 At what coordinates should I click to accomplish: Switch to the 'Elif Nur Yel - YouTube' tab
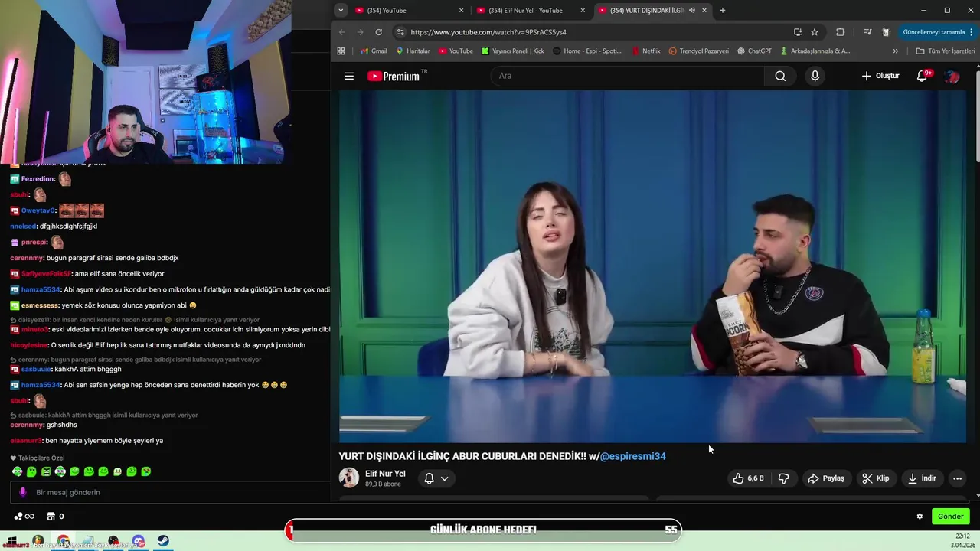[531, 11]
